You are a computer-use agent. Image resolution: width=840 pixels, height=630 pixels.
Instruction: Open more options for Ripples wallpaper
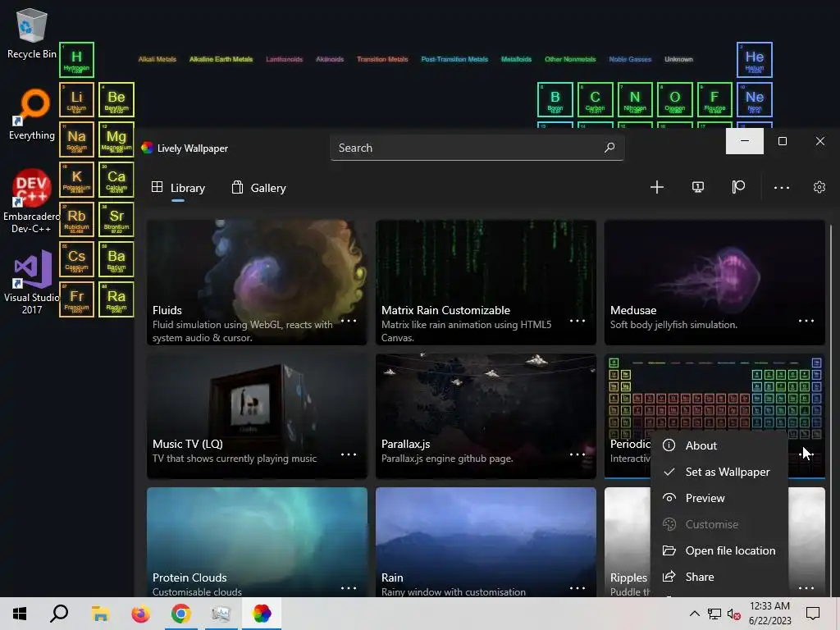pyautogui.click(x=806, y=587)
